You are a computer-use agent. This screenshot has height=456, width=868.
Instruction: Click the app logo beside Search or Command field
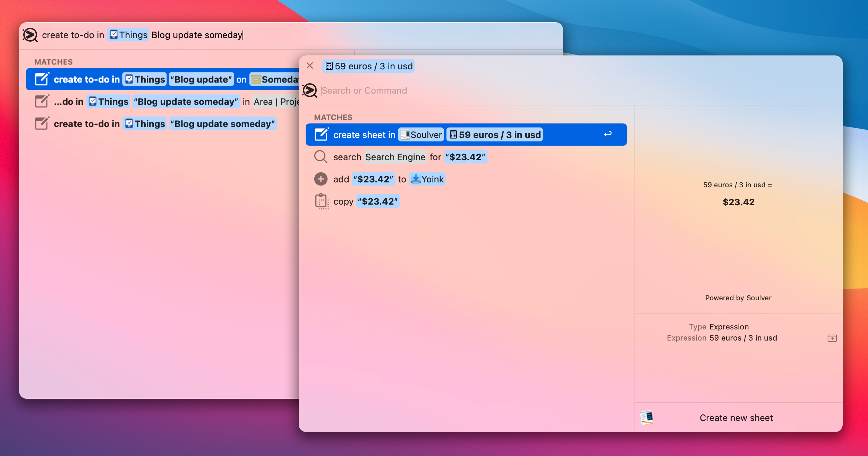point(309,91)
